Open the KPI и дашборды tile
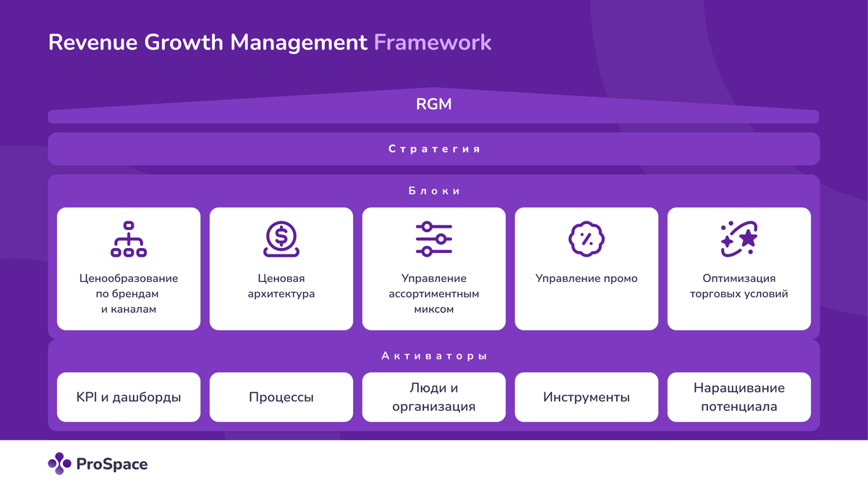This screenshot has height=488, width=868. coord(129,397)
